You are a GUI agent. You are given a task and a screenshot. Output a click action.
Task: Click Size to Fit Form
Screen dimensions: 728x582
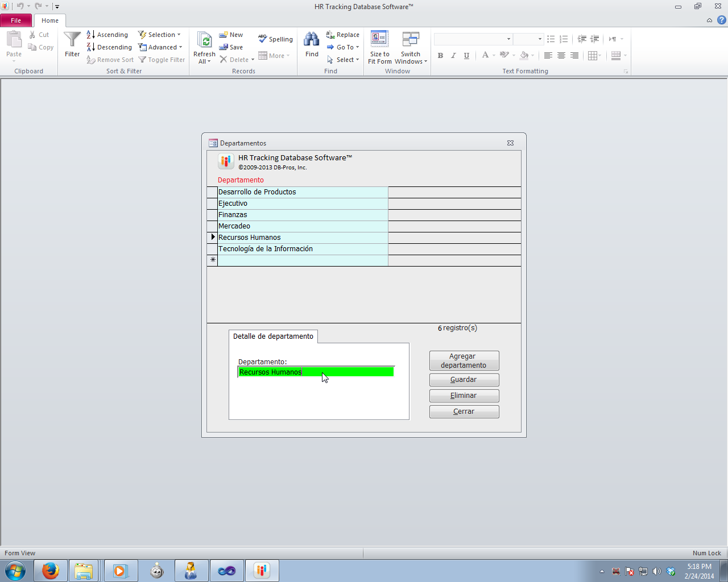tap(380, 48)
